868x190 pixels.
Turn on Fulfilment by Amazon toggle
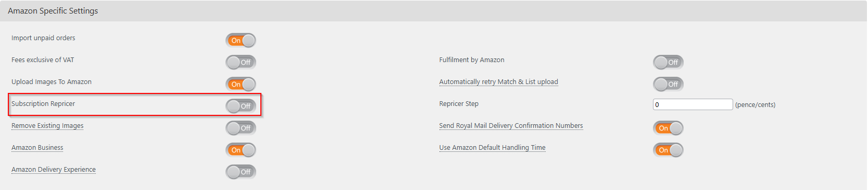[668, 62]
